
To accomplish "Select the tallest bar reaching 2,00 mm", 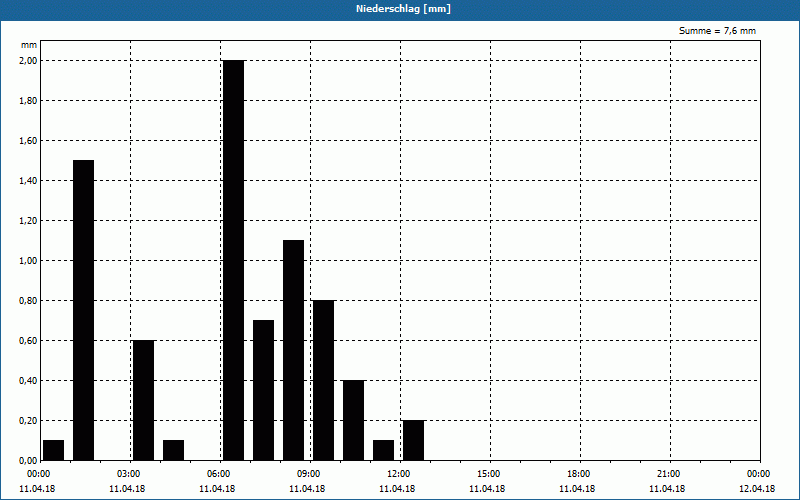I will point(234,260).
